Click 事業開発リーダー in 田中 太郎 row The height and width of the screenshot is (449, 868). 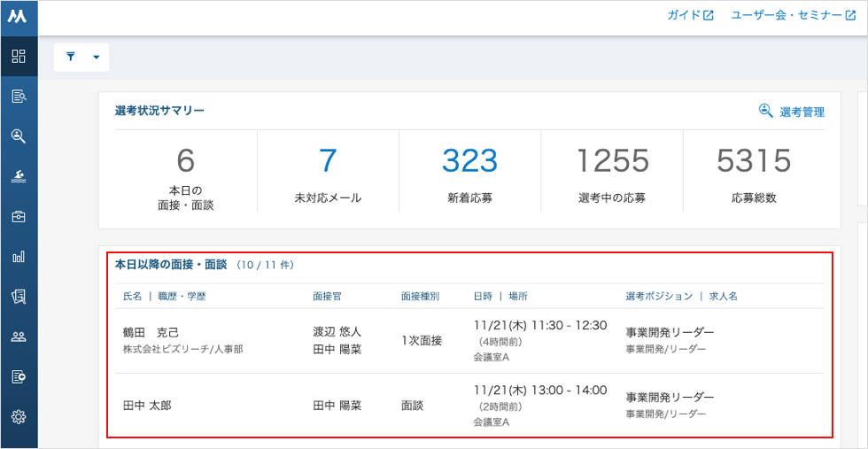tap(670, 398)
